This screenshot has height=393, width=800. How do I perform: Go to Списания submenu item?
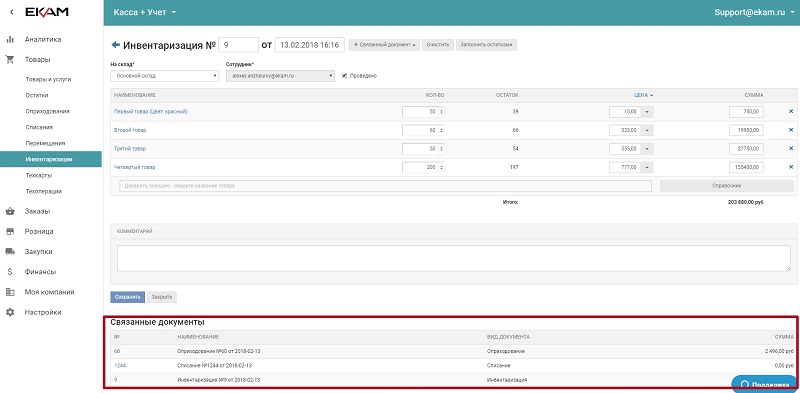point(39,127)
